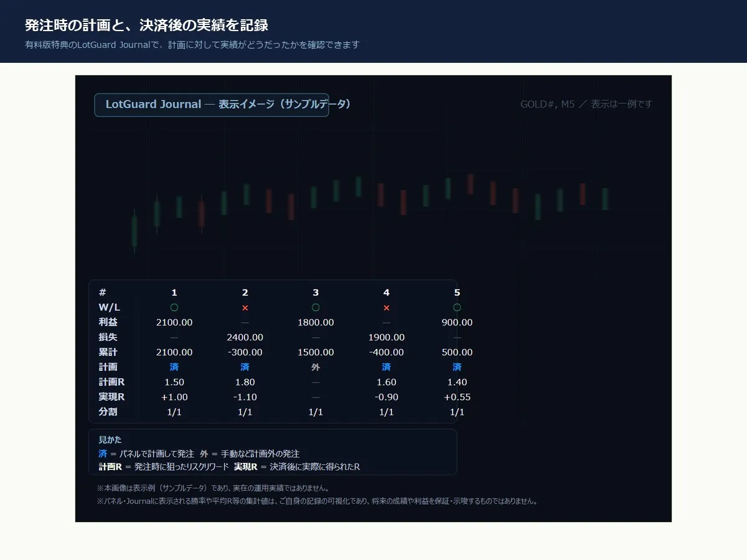The image size is (747, 560).
Task: Click legend text 実現R = 決済後に実際に得られたR
Action: point(297,466)
